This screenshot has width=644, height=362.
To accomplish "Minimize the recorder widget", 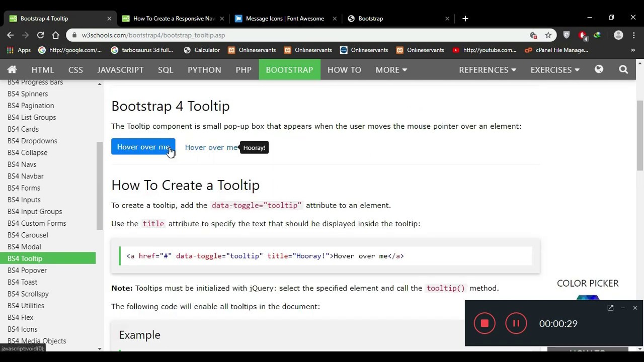I will click(x=623, y=308).
